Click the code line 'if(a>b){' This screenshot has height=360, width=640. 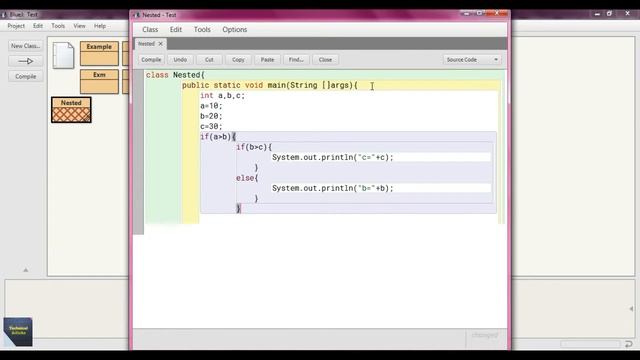point(218,137)
